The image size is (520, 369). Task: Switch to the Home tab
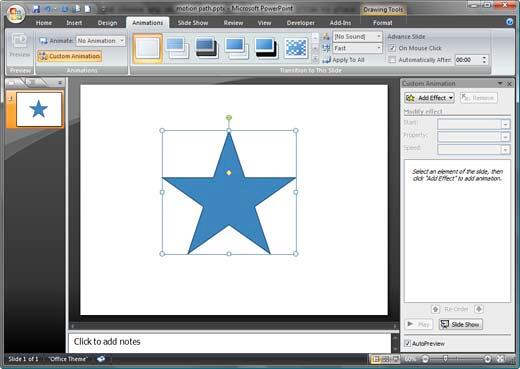[44, 23]
